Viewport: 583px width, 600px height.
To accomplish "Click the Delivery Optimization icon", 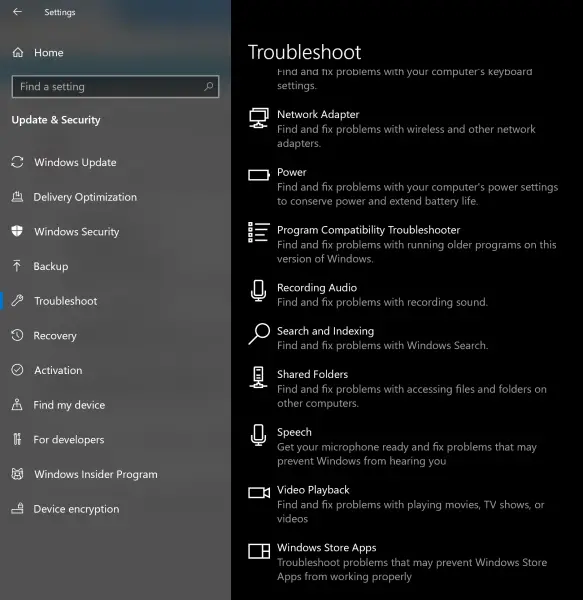I will pos(17,197).
